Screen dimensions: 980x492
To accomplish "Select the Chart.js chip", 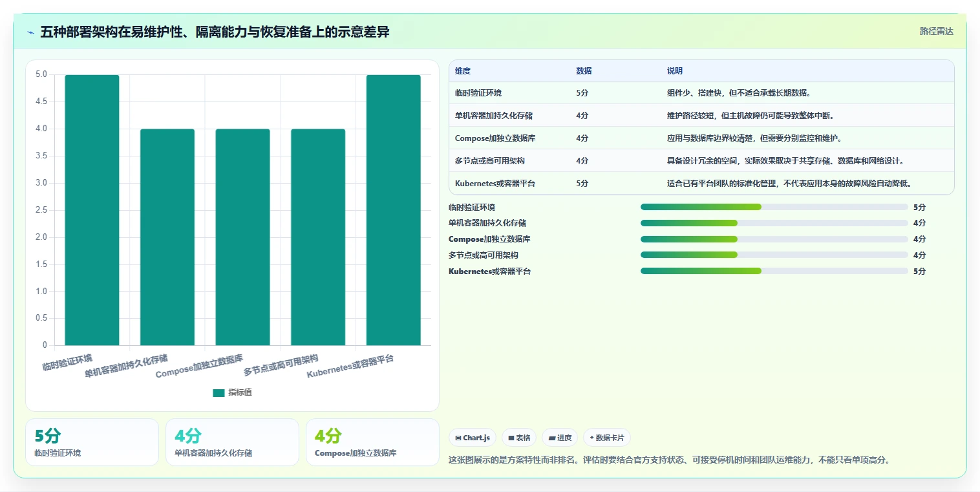I will click(x=473, y=438).
